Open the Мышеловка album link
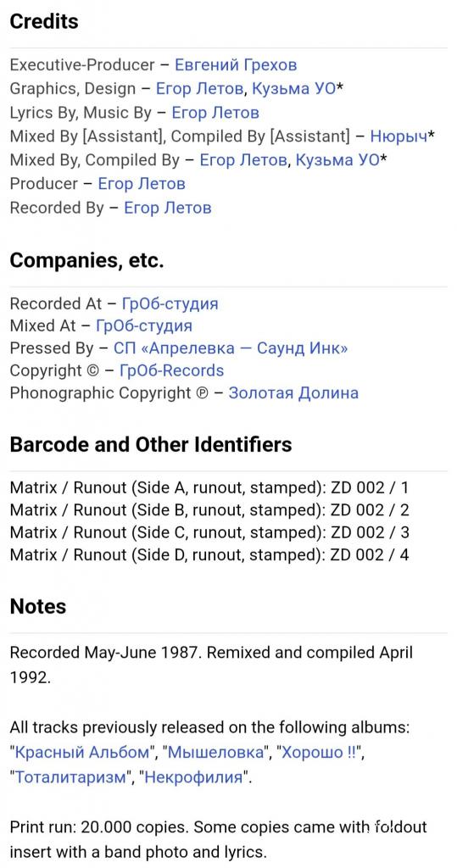 [215, 753]
